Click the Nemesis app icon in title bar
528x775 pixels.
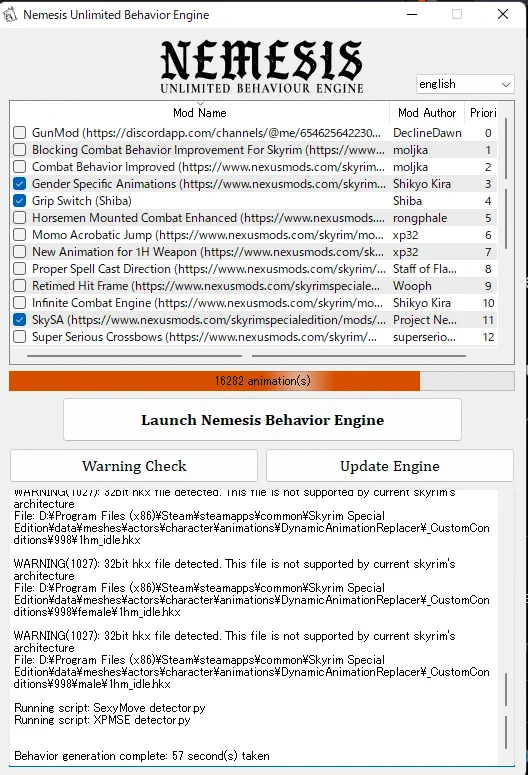(x=10, y=14)
